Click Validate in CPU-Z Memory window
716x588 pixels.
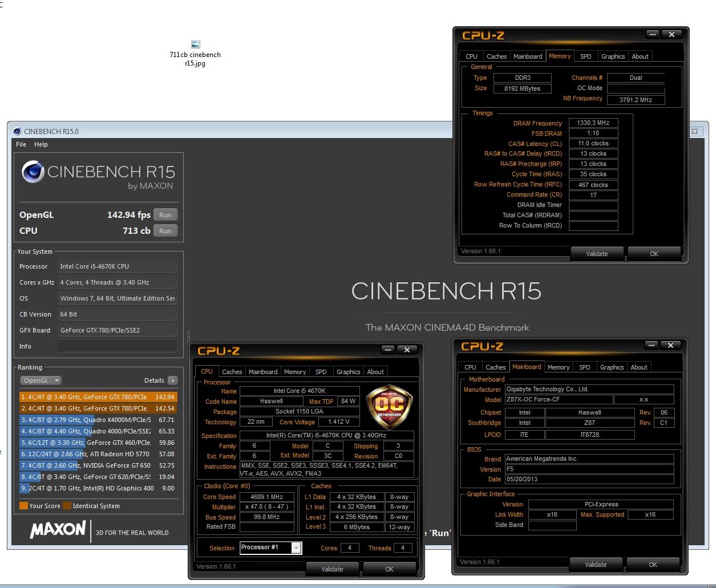tap(597, 254)
